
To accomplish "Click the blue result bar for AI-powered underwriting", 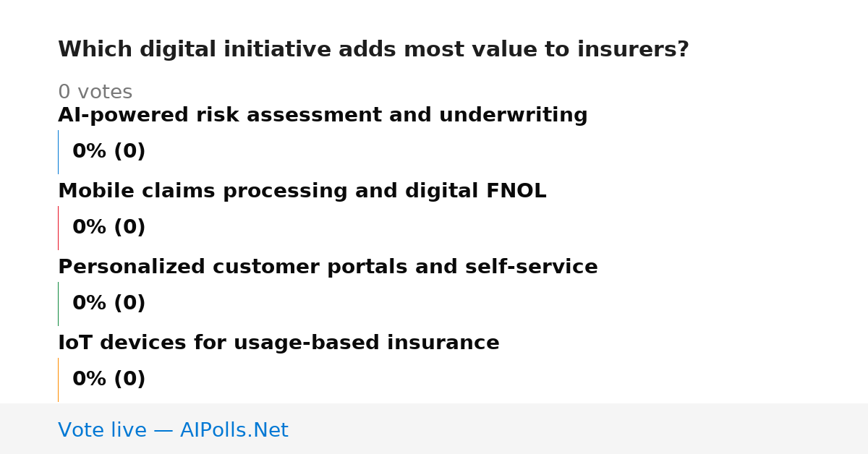I will coord(58,152).
